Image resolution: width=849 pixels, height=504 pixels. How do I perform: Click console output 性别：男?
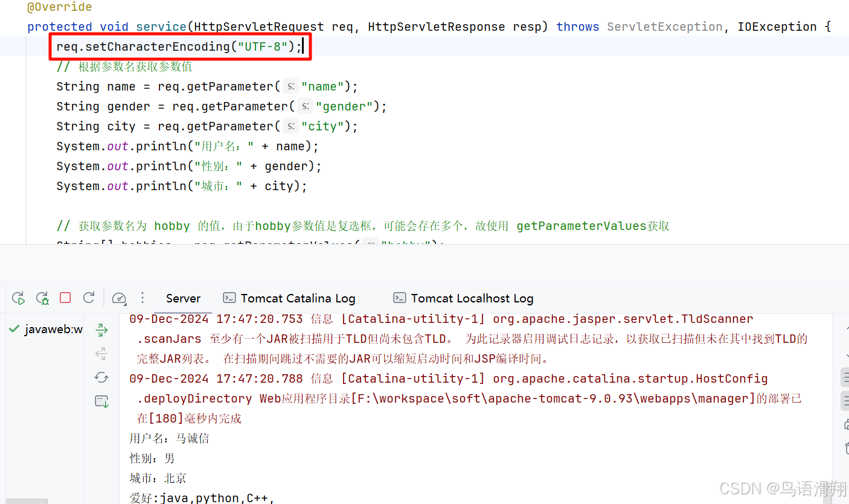click(152, 458)
